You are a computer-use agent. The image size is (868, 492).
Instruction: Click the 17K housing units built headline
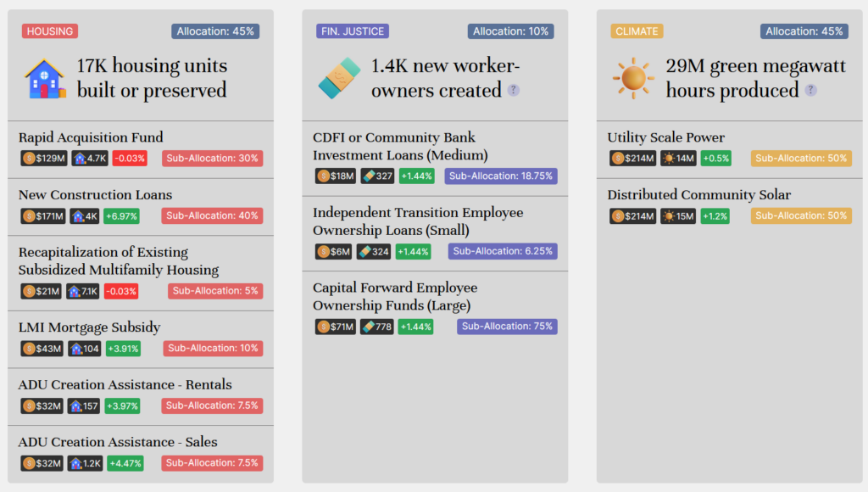coord(152,78)
